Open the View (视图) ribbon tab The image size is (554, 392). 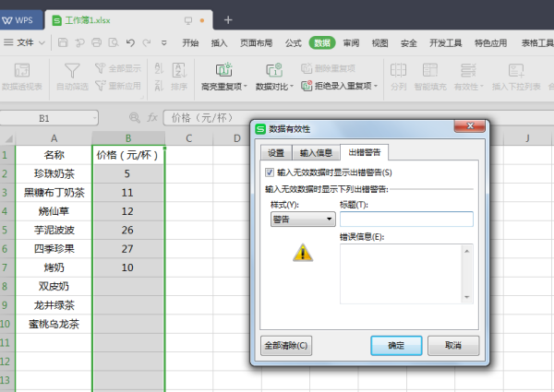click(x=379, y=43)
